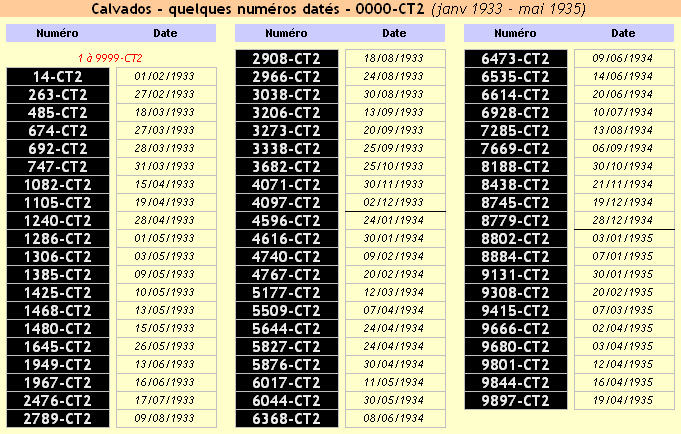Click the 485-CT2 number cell
This screenshot has width=681, height=434.
tap(58, 113)
